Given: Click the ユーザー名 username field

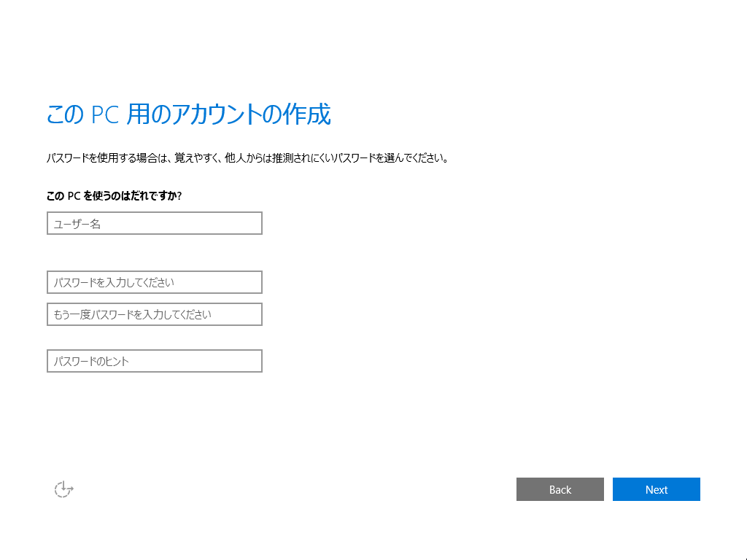Looking at the screenshot, I should click(155, 223).
